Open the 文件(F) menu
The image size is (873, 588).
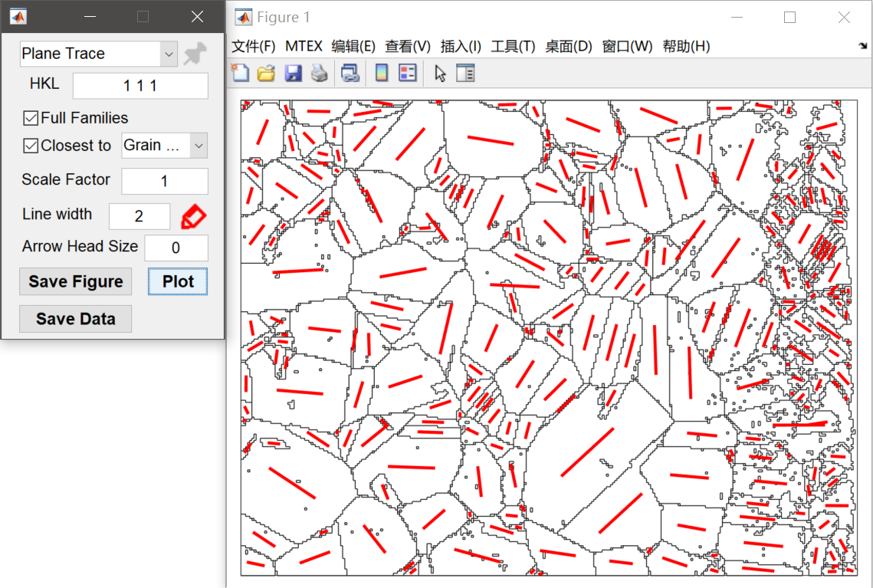pos(254,46)
